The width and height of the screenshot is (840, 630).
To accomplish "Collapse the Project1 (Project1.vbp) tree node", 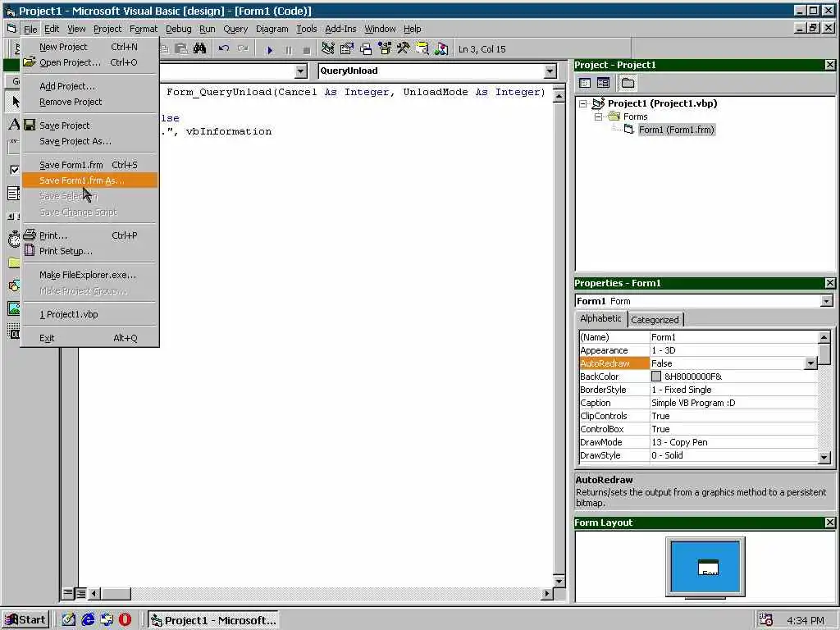I will coord(583,104).
